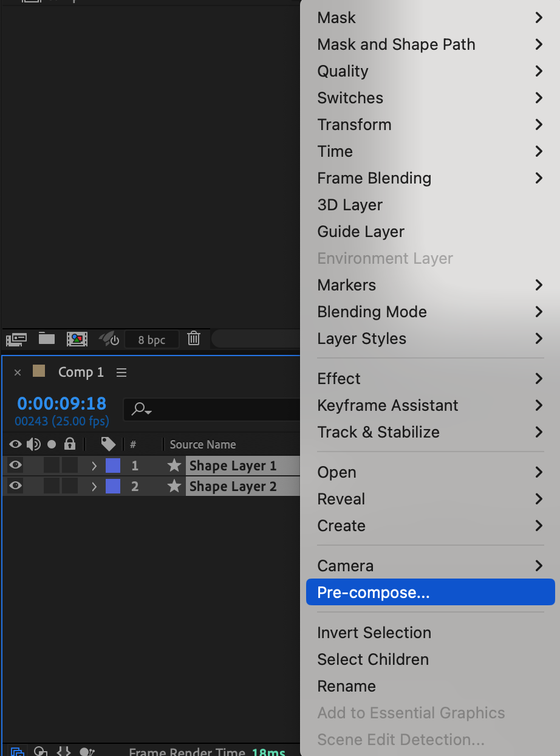
Task: Hide Shape Layer 2 with eye toggle
Action: [x=15, y=486]
